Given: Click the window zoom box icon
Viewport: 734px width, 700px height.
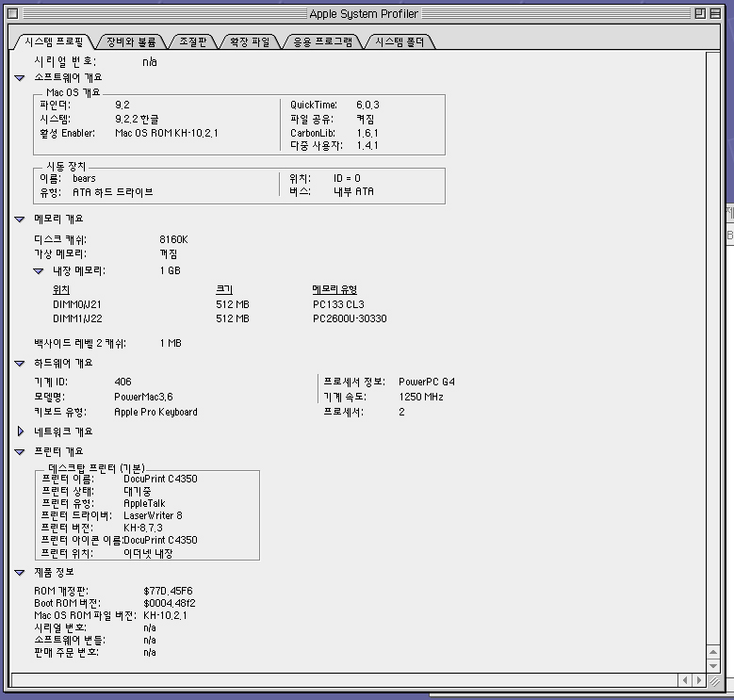Looking at the screenshot, I should (x=699, y=14).
